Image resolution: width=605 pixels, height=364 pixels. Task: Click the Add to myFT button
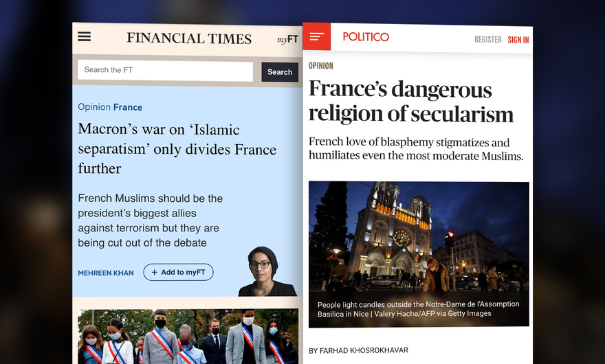coord(178,272)
